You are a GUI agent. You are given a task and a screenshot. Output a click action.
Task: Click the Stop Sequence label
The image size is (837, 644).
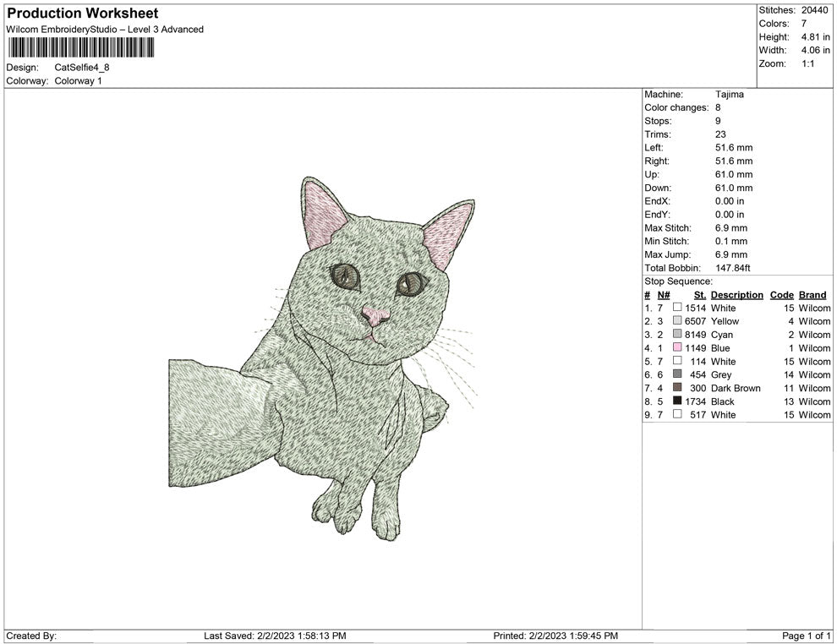pyautogui.click(x=678, y=281)
